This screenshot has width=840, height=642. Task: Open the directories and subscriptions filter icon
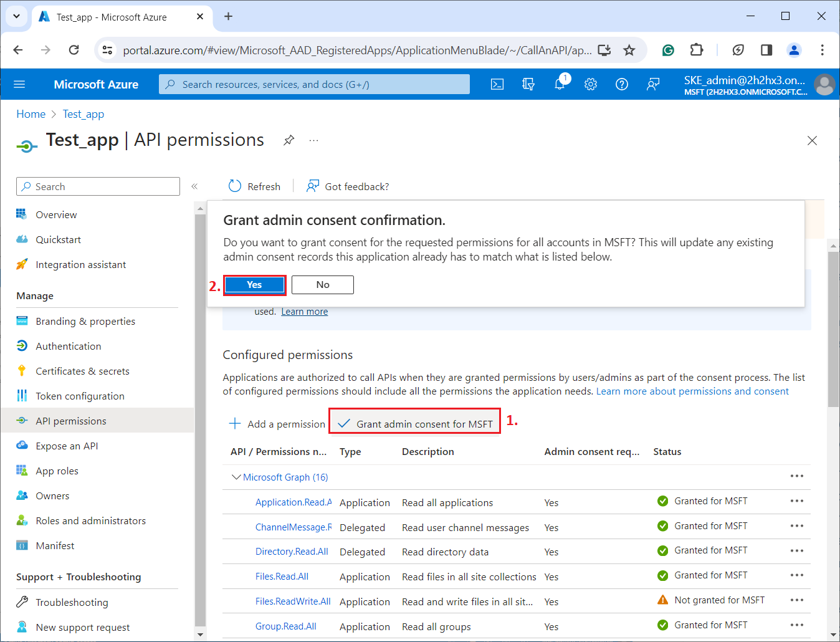[528, 84]
